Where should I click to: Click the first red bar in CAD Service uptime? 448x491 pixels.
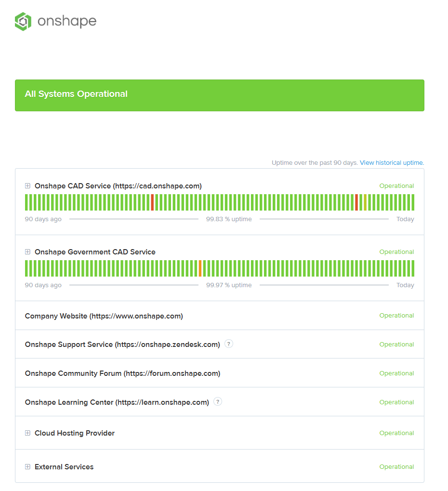pyautogui.click(x=152, y=202)
